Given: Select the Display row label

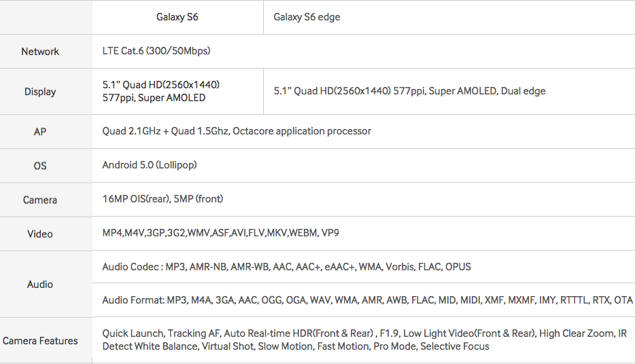Looking at the screenshot, I should pos(40,92).
